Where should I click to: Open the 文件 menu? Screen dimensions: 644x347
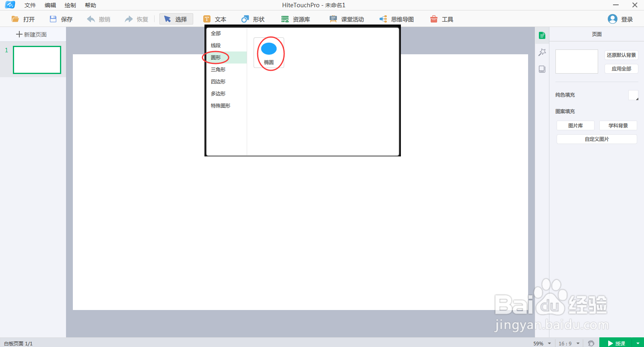click(x=30, y=5)
